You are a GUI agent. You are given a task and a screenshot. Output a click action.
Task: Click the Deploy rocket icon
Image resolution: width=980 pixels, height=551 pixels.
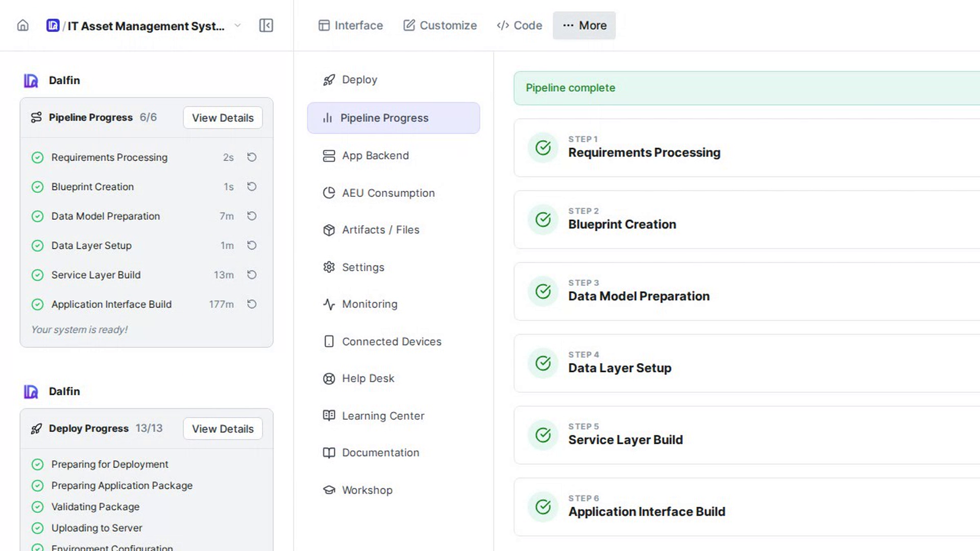pyautogui.click(x=329, y=80)
